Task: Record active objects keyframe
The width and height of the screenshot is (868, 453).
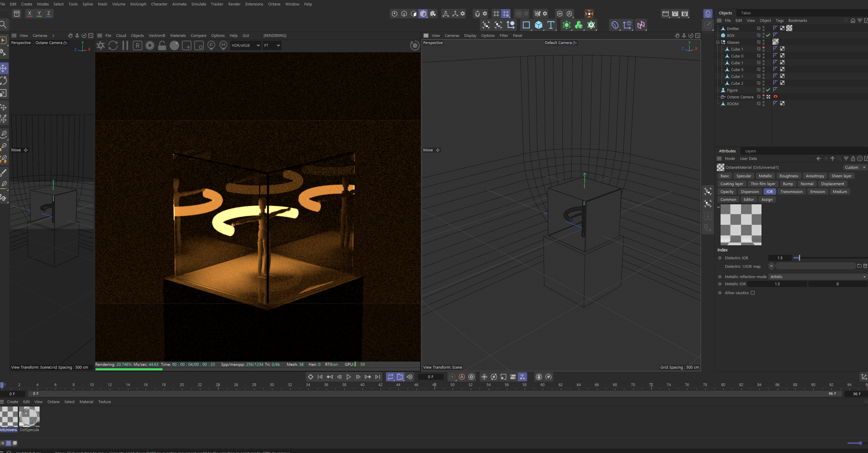Action: point(452,377)
